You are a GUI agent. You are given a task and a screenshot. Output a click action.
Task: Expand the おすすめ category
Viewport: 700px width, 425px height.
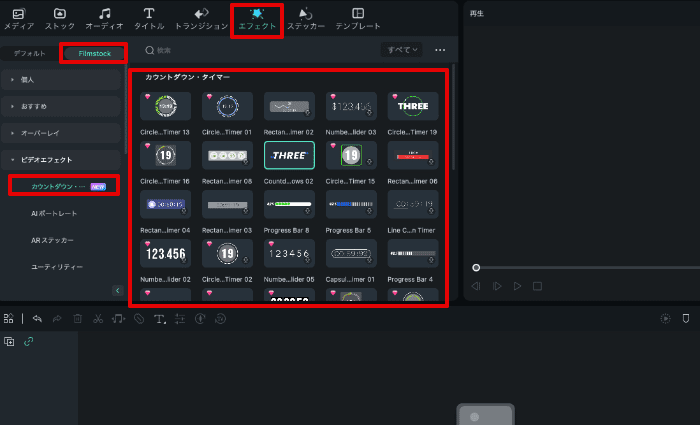(x=61, y=106)
